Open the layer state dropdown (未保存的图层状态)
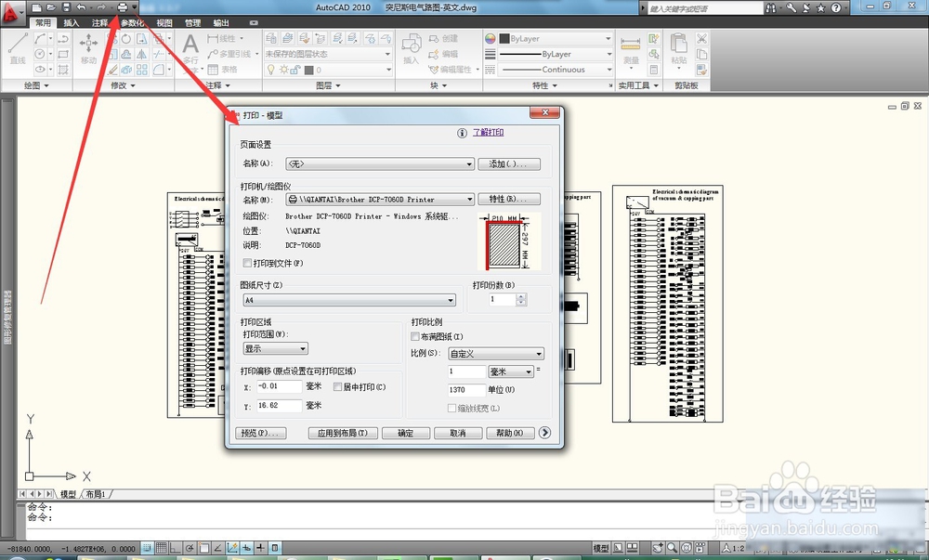The width and height of the screenshot is (929, 560). coord(328,54)
